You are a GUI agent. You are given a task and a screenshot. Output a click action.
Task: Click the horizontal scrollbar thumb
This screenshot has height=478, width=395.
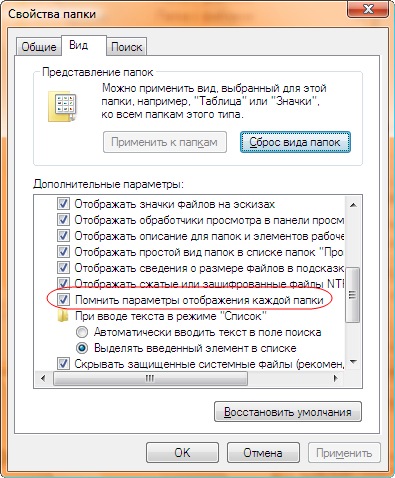pos(150,379)
